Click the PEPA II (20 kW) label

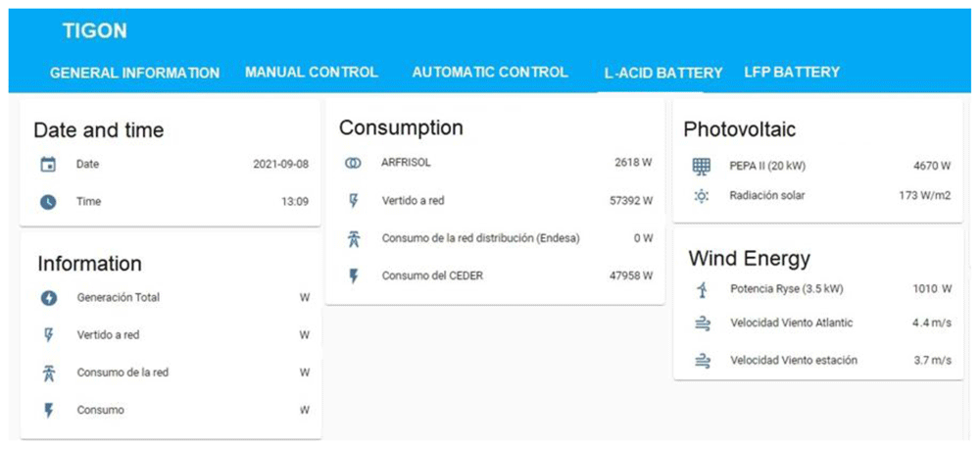[x=767, y=167]
